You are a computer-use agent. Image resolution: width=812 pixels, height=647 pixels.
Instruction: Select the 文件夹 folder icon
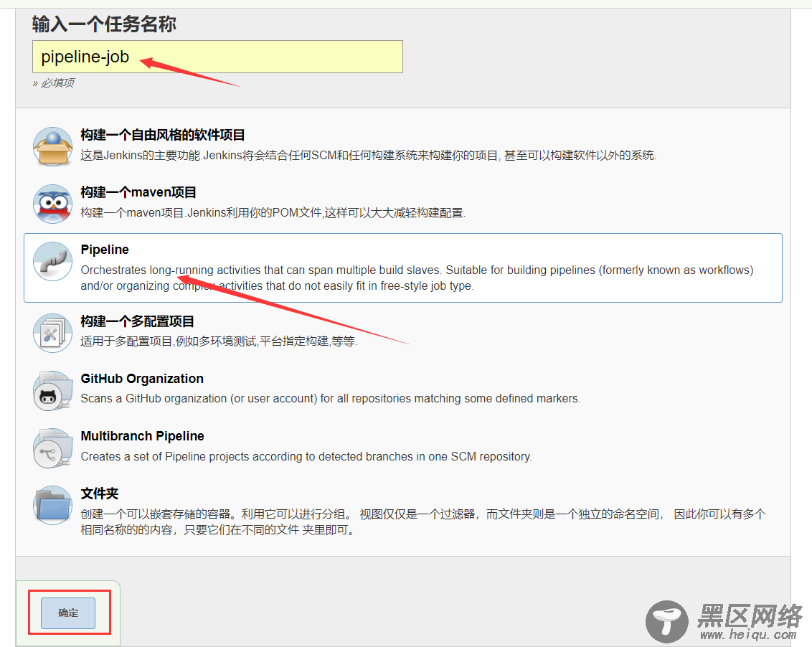click(53, 505)
